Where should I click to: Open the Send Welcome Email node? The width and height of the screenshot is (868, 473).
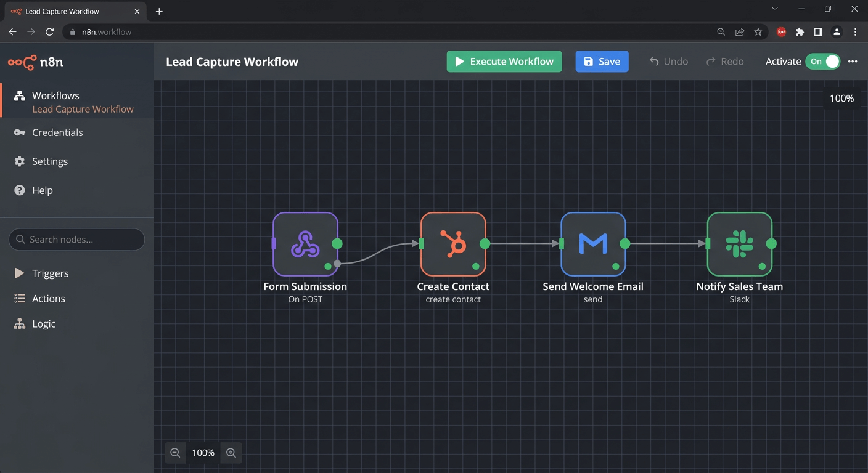click(x=593, y=244)
